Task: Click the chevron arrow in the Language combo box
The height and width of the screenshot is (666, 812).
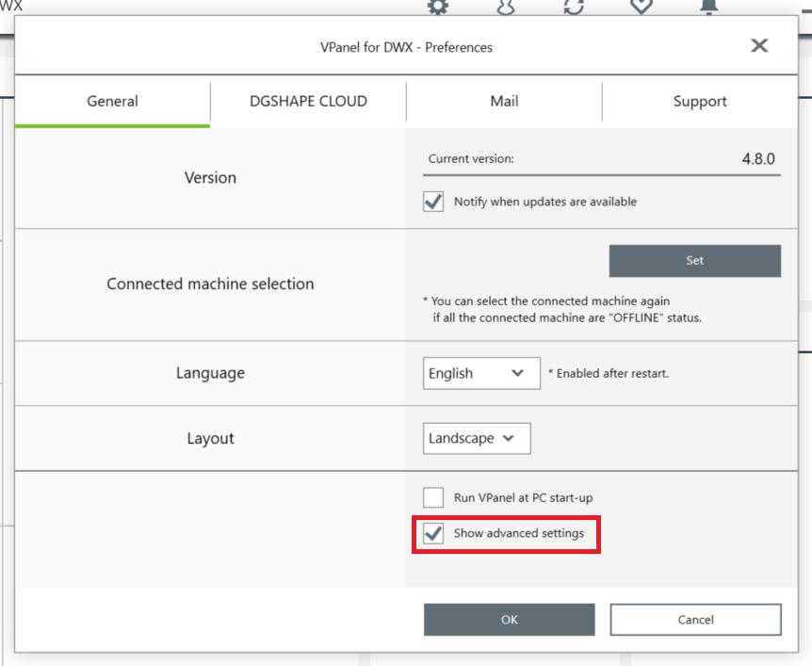Action: pyautogui.click(x=517, y=373)
